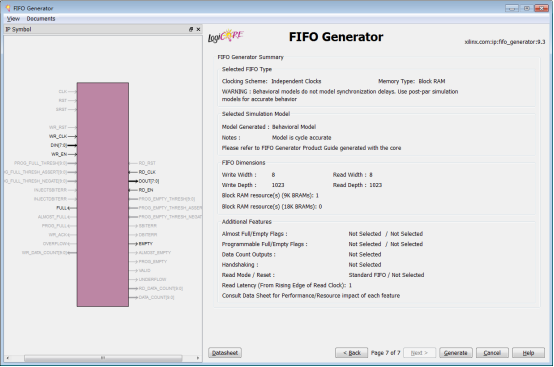Open Help for FIFO Generator

(x=529, y=353)
